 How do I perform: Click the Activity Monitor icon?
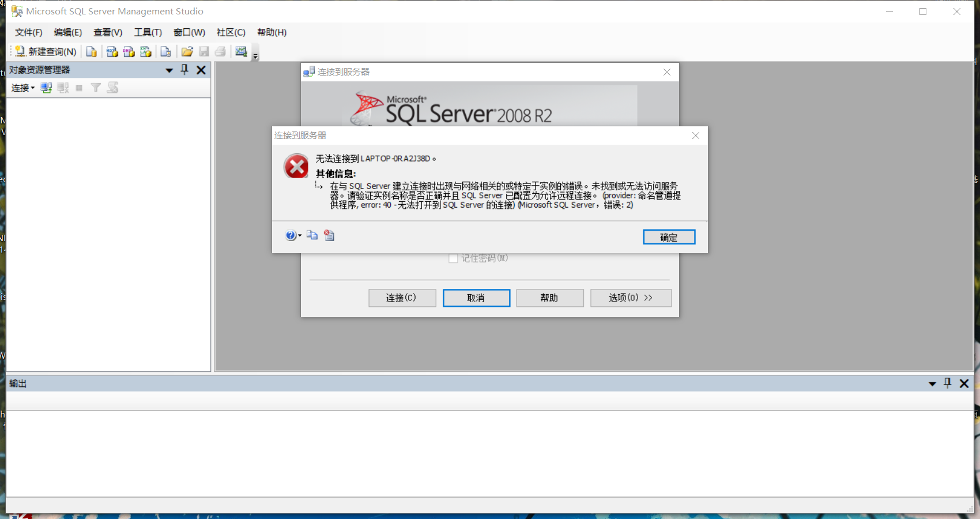point(242,51)
